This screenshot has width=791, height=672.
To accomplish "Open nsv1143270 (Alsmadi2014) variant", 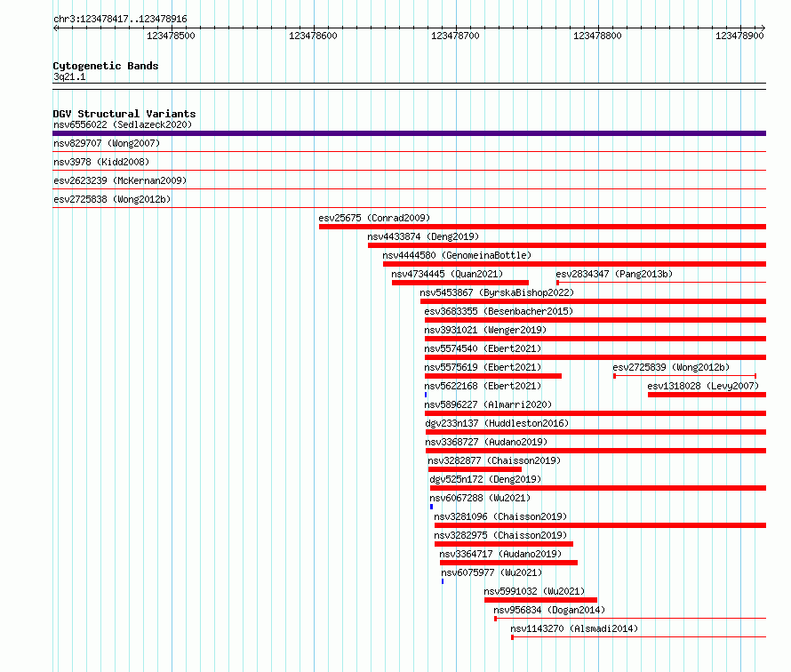I will pos(574,628).
